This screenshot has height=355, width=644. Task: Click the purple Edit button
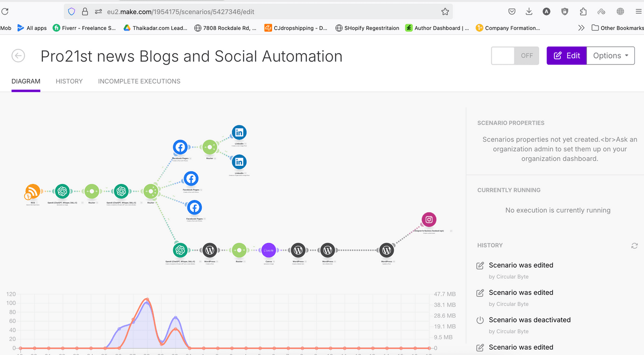(567, 56)
